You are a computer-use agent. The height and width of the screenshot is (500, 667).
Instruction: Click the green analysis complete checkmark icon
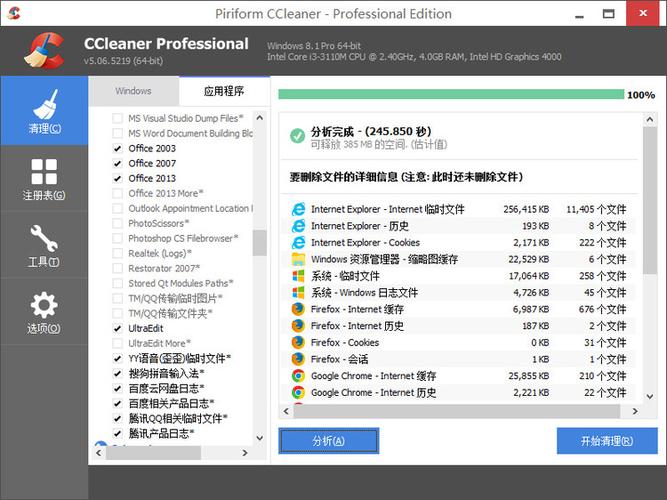297,136
